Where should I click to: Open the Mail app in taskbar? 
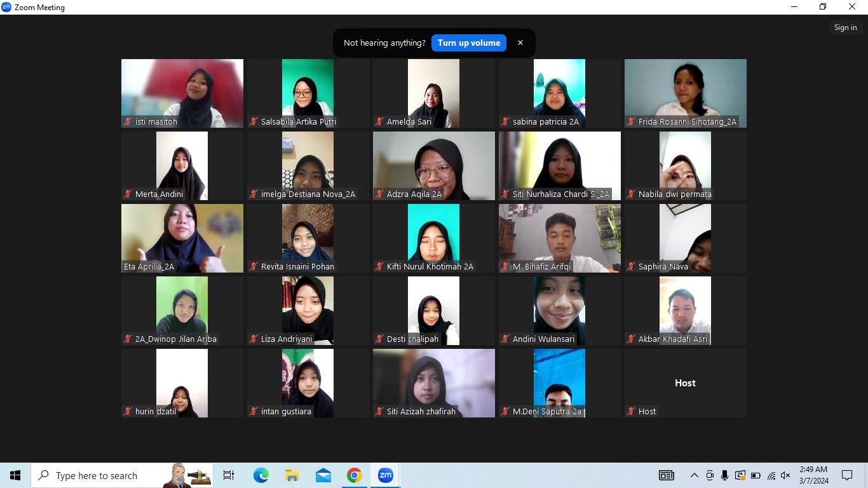pos(323,475)
